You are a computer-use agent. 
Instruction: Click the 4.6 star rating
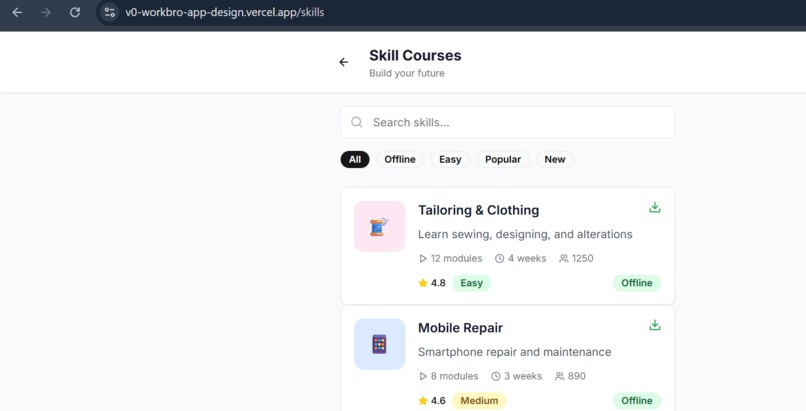(438, 401)
